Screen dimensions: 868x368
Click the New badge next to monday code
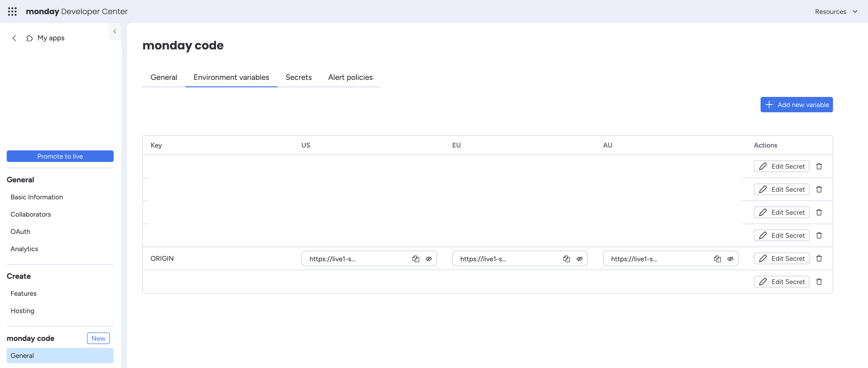coord(98,338)
